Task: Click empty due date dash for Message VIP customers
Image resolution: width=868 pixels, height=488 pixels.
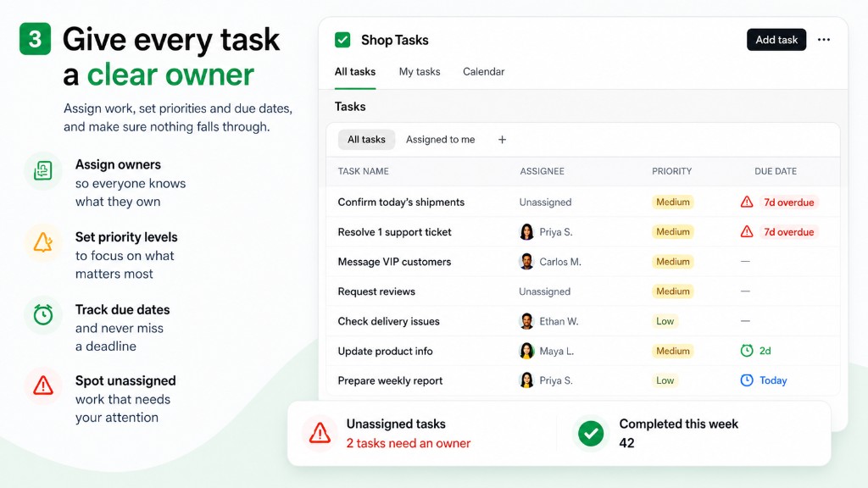Action: (745, 261)
